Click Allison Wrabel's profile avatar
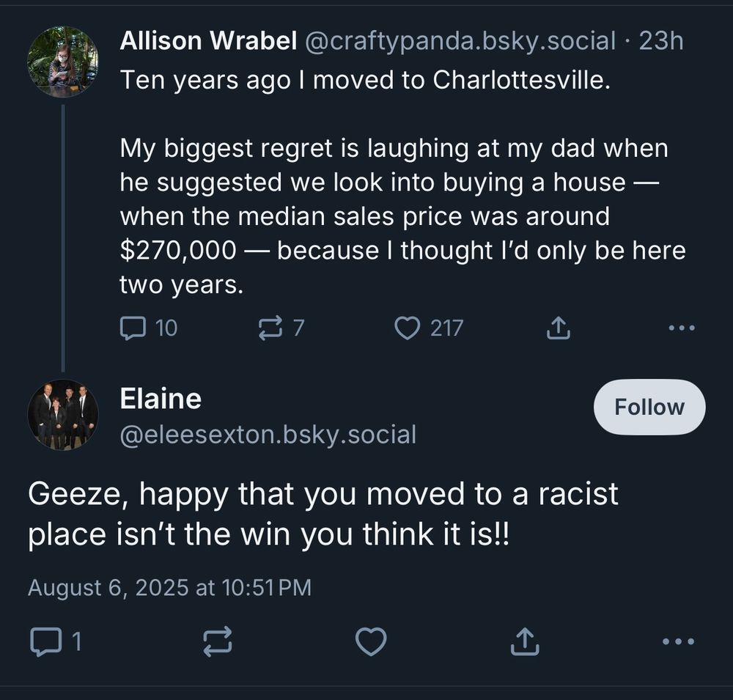 coord(64,62)
